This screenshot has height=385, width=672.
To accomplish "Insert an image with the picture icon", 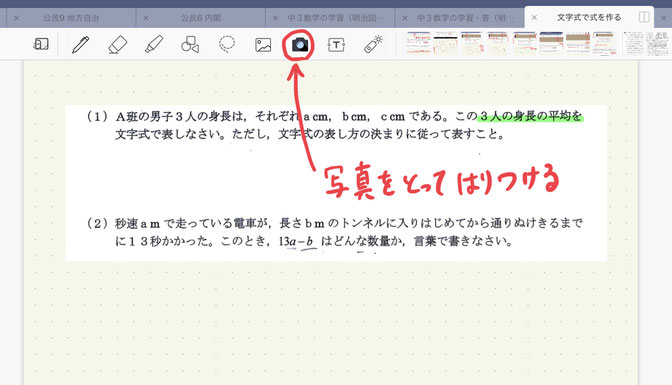I will click(x=263, y=45).
